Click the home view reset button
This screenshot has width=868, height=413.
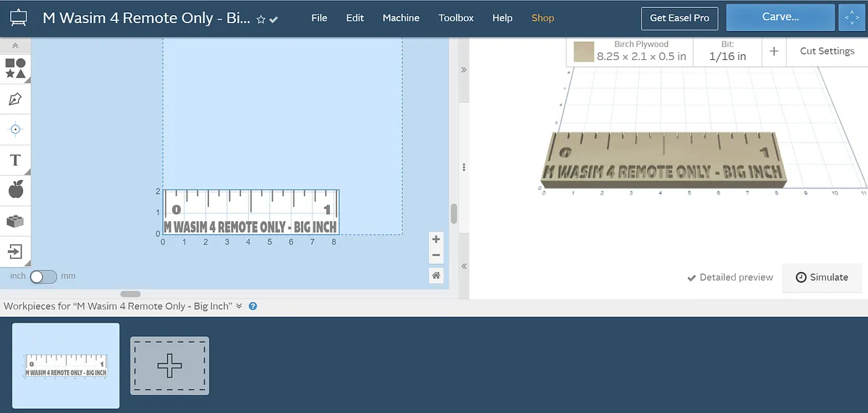435,275
